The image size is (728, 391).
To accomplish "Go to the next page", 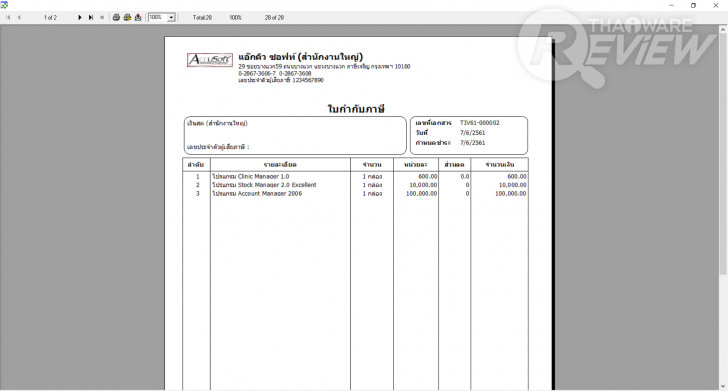I will point(79,18).
